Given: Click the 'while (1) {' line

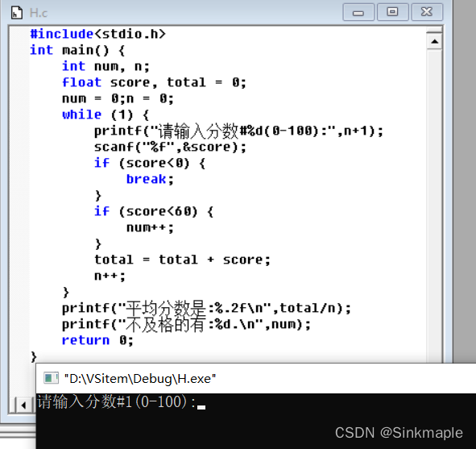Looking at the screenshot, I should pyautogui.click(x=106, y=114).
